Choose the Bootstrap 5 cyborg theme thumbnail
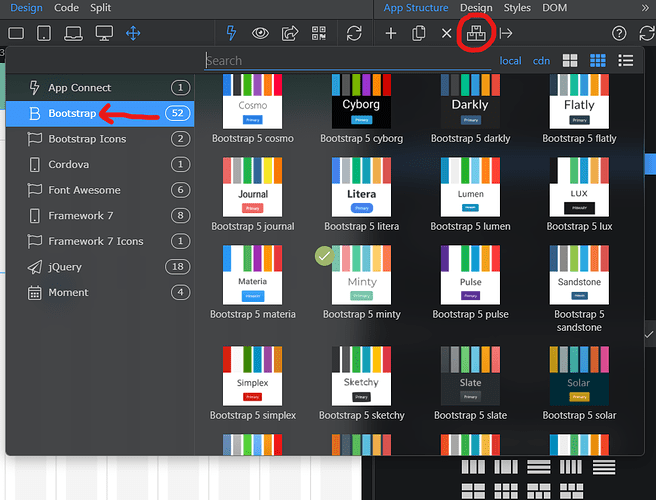 [361, 101]
